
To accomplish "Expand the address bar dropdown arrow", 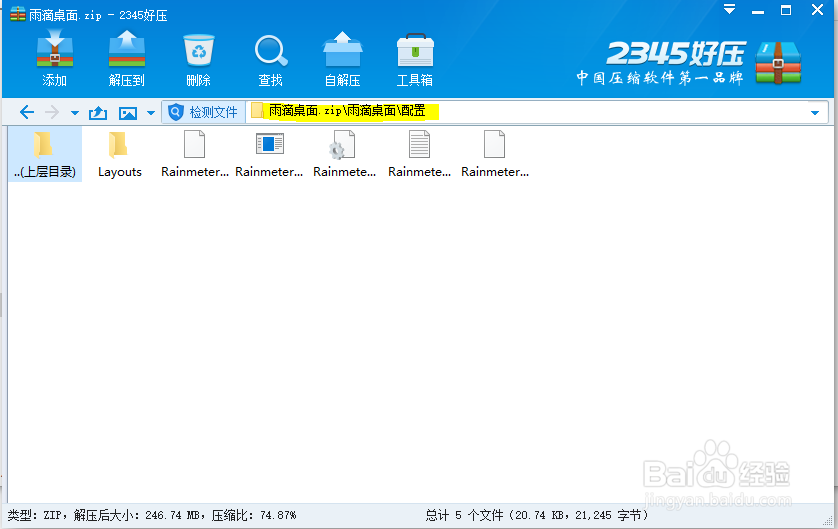I will pos(815,113).
